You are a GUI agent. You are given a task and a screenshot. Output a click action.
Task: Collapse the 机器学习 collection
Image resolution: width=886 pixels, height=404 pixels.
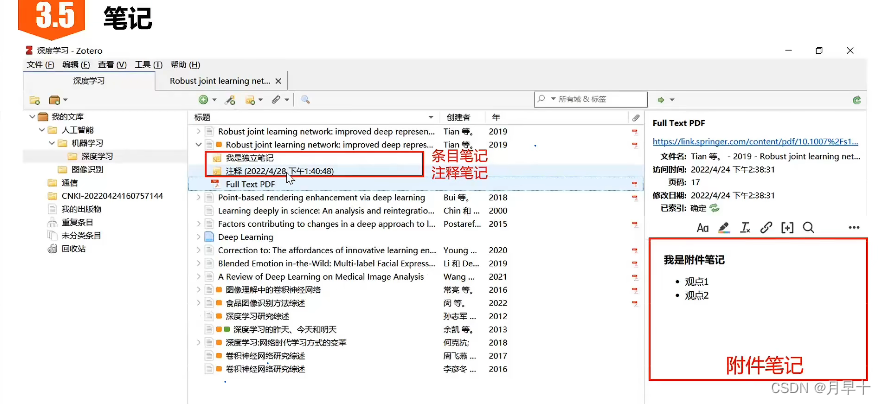(x=51, y=144)
